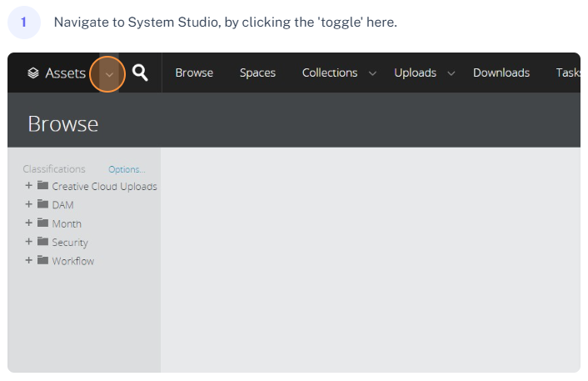Select the Workflow tree label
Viewport: 588px width, 381px height.
[73, 261]
